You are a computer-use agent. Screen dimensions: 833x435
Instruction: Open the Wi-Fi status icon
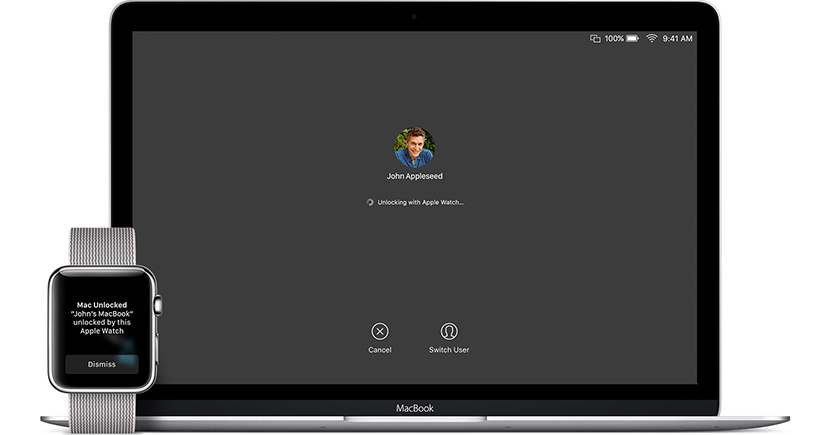click(651, 39)
